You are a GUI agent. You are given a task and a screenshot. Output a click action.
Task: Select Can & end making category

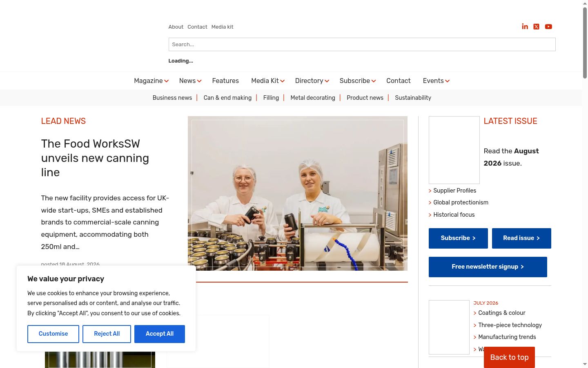click(x=227, y=98)
